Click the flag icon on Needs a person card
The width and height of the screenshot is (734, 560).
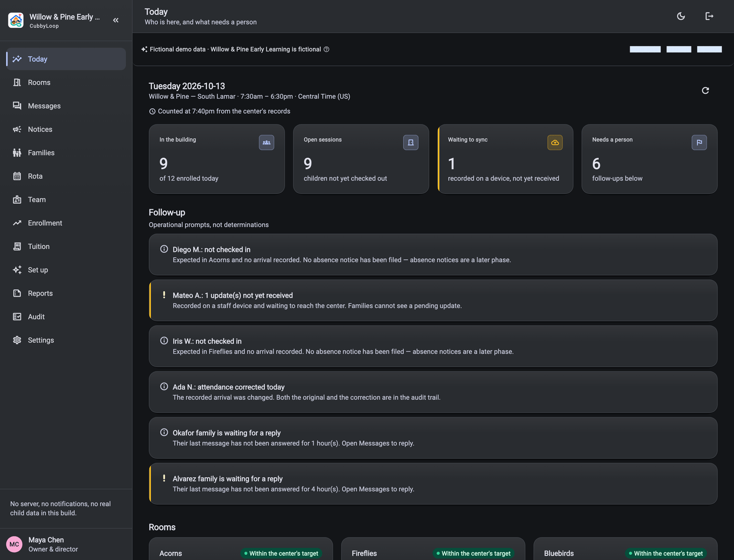[699, 142]
